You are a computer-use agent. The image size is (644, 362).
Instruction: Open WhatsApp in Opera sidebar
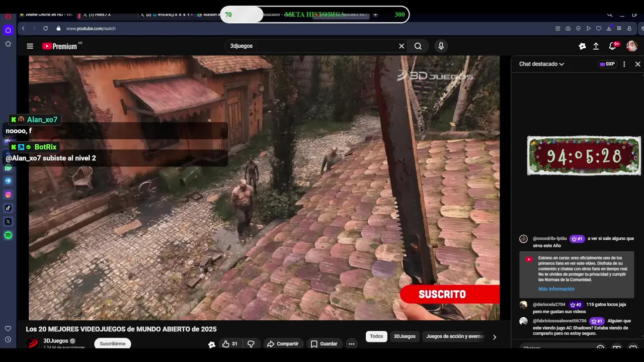[8, 167]
